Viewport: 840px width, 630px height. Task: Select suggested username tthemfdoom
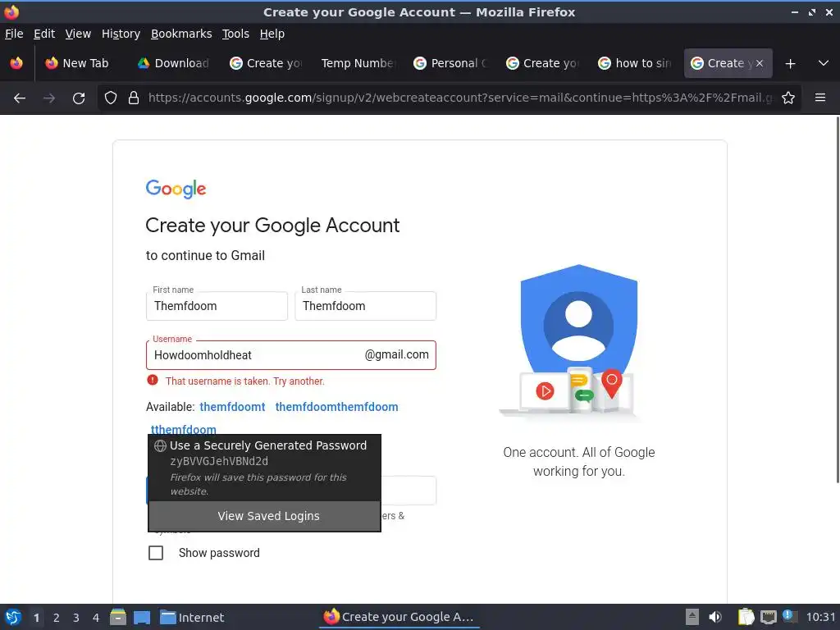coord(184,429)
